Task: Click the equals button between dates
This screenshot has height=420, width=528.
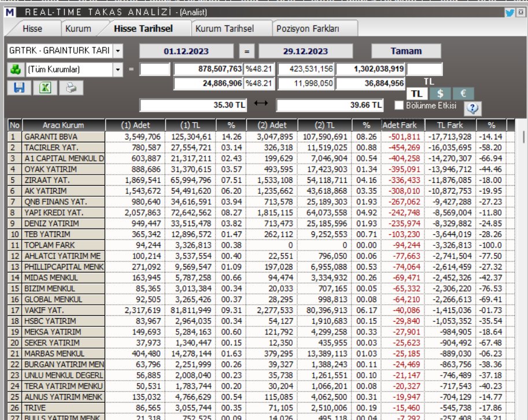Action: [x=247, y=51]
